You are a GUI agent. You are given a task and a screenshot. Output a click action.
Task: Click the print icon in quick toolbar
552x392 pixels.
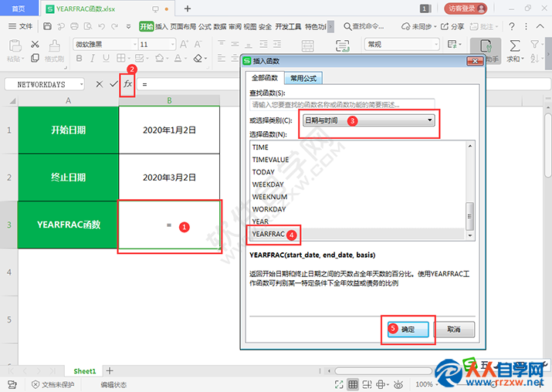74,26
